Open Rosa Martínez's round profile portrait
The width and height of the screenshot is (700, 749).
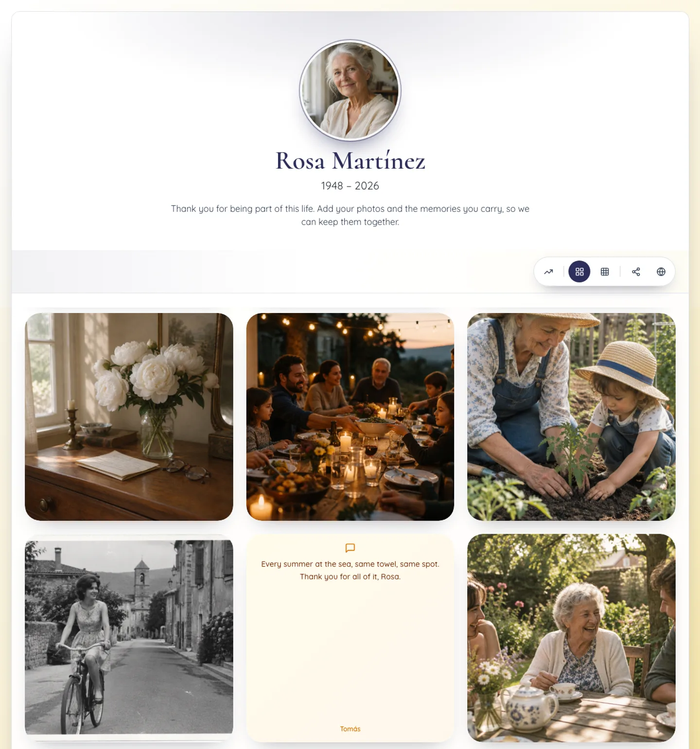[350, 90]
